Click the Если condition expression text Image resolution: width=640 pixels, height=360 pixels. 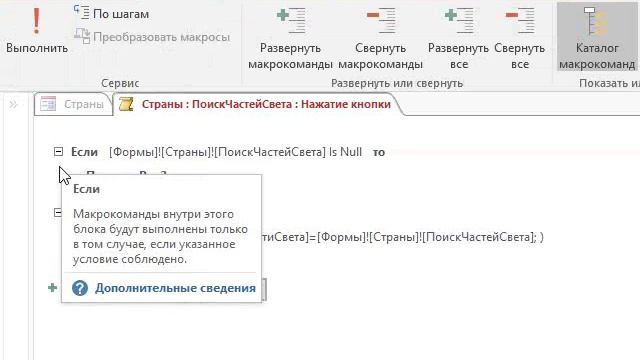pyautogui.click(x=236, y=152)
